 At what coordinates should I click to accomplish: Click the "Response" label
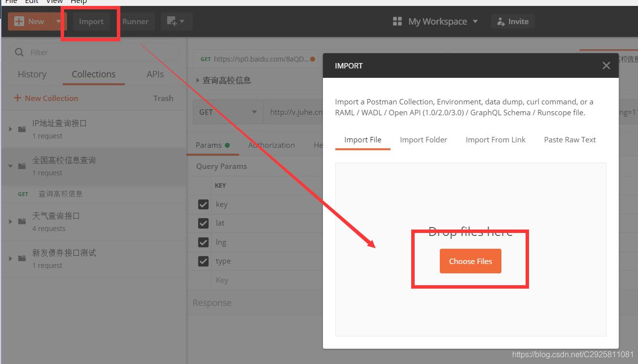click(212, 303)
